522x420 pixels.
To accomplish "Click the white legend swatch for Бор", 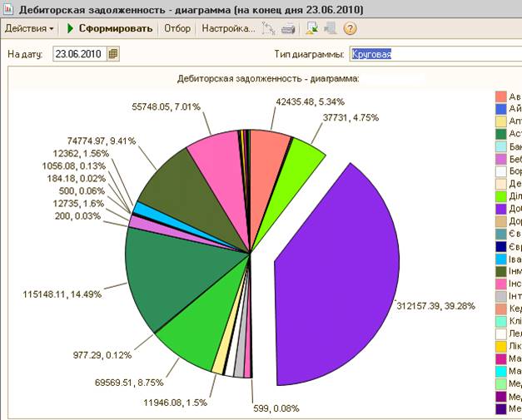I will (501, 171).
